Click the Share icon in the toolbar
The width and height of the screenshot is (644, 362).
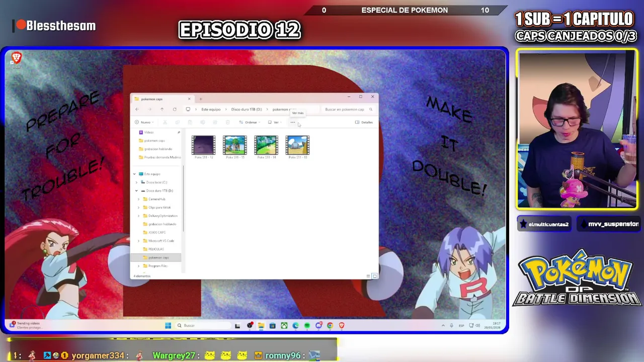pos(215,122)
